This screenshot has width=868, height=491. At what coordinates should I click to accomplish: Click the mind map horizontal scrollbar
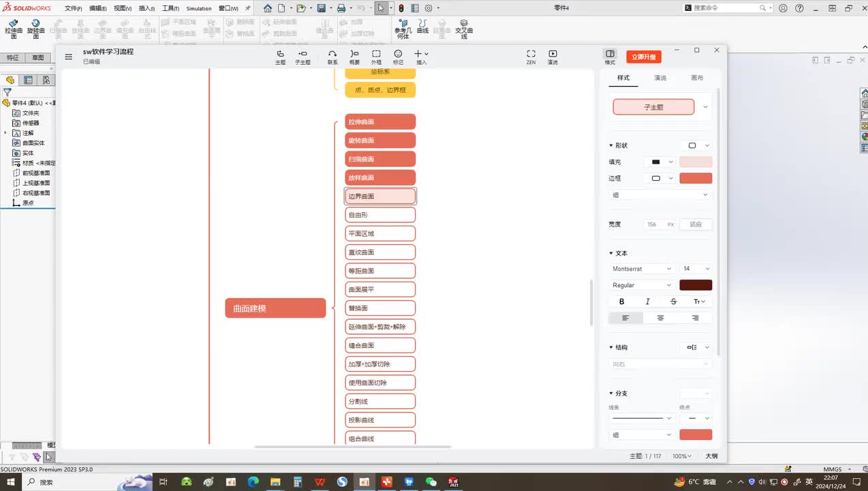(353, 447)
